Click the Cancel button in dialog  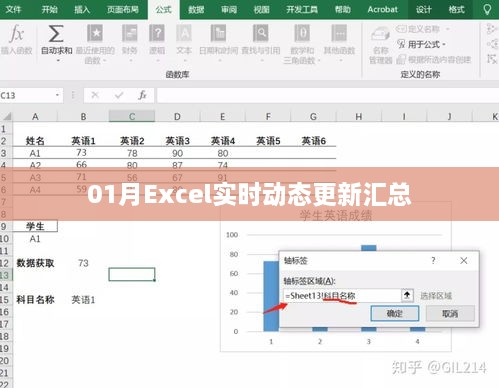(x=450, y=313)
